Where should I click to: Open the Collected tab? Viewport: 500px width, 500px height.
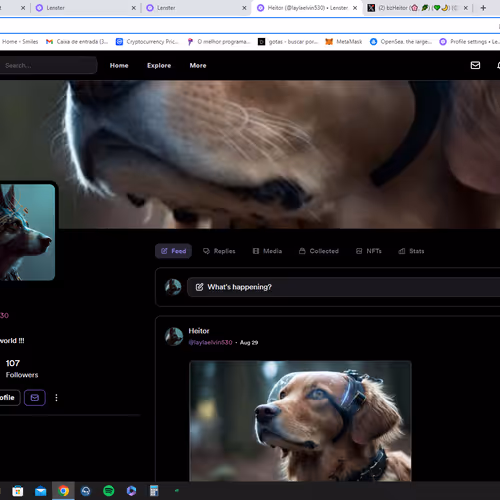pos(319,251)
